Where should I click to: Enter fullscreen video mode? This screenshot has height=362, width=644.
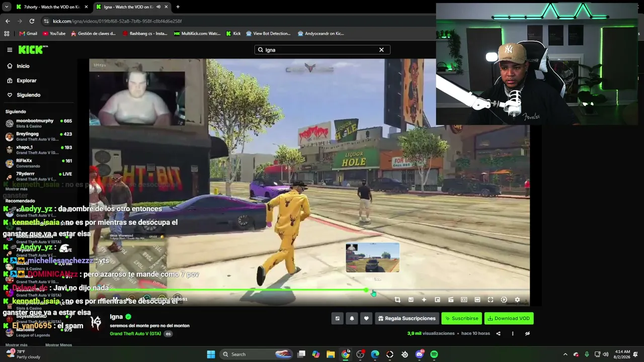click(x=491, y=300)
